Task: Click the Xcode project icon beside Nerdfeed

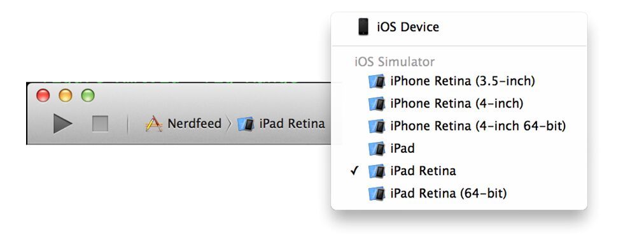Action: click(154, 124)
